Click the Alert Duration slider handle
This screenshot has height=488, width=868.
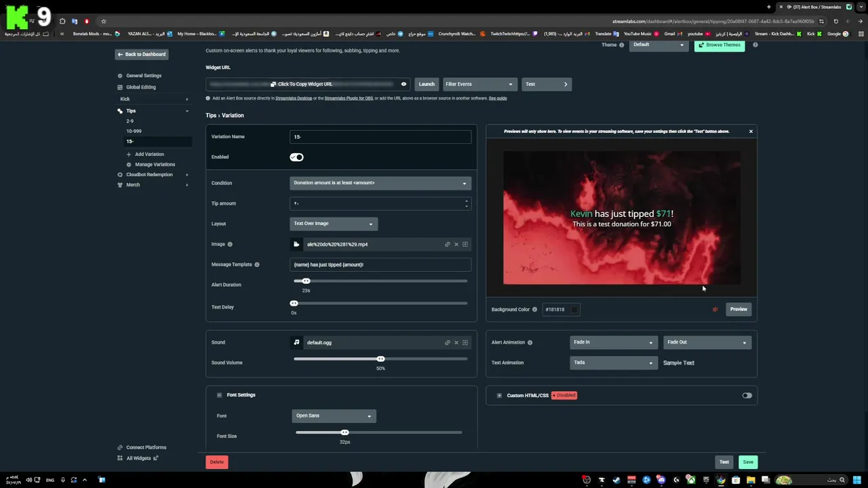(x=306, y=281)
